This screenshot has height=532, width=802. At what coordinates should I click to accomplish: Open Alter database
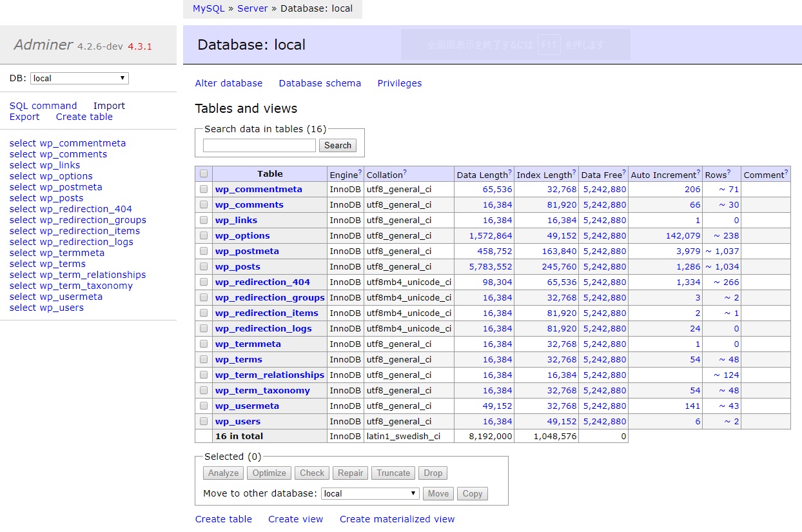point(229,83)
